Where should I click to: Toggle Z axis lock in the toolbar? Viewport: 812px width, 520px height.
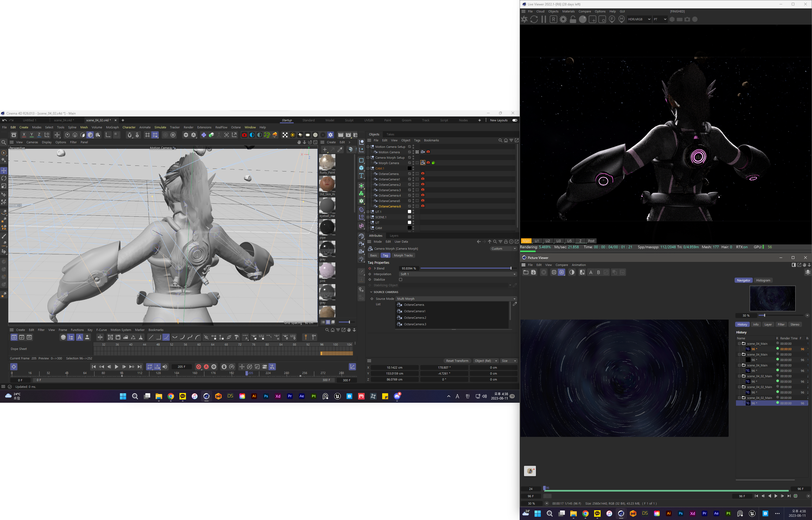(x=39, y=135)
